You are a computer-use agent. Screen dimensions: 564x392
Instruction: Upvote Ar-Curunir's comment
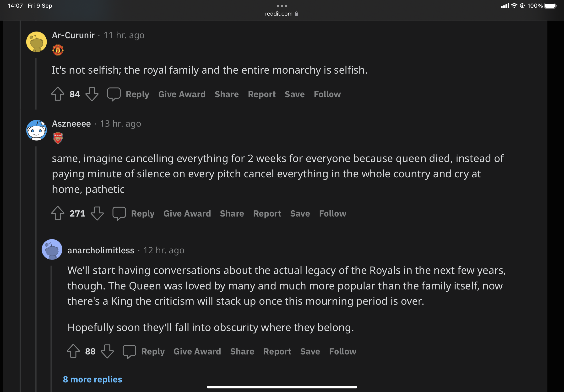click(58, 94)
